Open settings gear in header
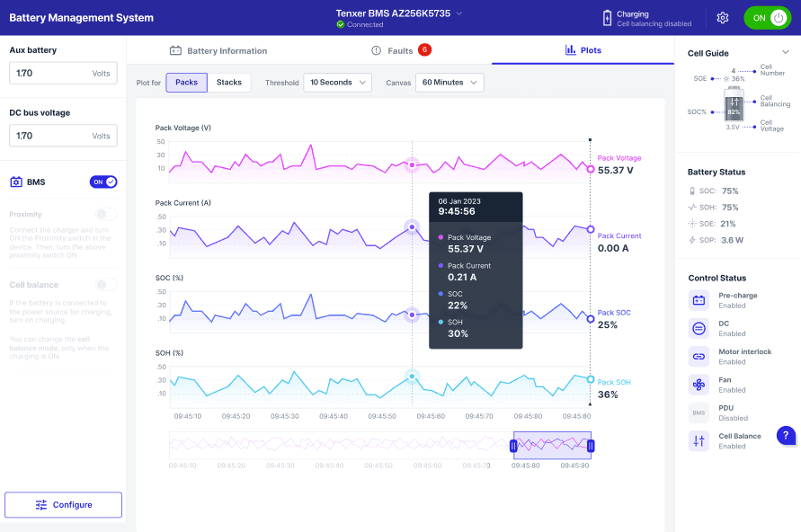The width and height of the screenshot is (801, 532). pyautogui.click(x=722, y=18)
